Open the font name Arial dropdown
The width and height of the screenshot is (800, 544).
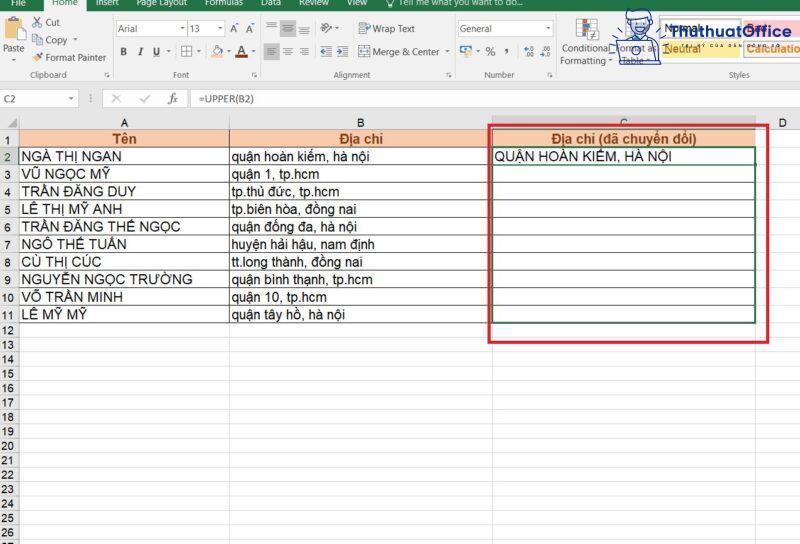click(182, 29)
